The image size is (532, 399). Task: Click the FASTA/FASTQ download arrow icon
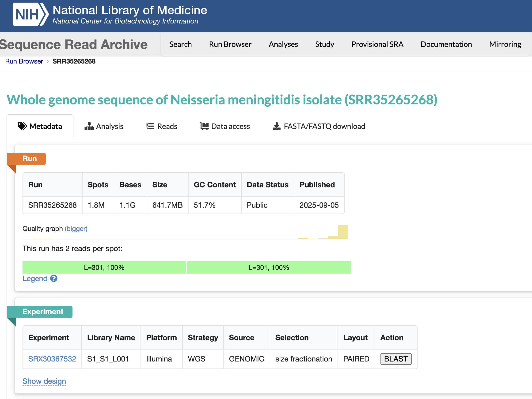click(277, 126)
